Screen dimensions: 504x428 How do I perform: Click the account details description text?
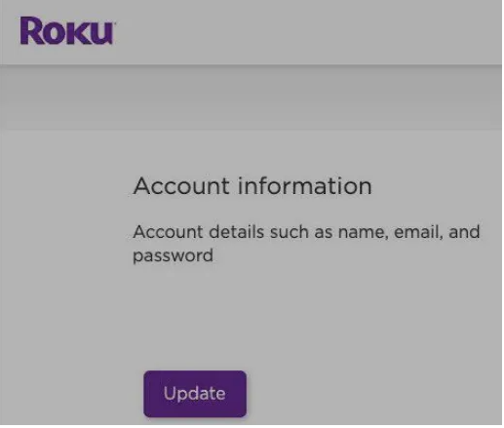click(x=306, y=244)
